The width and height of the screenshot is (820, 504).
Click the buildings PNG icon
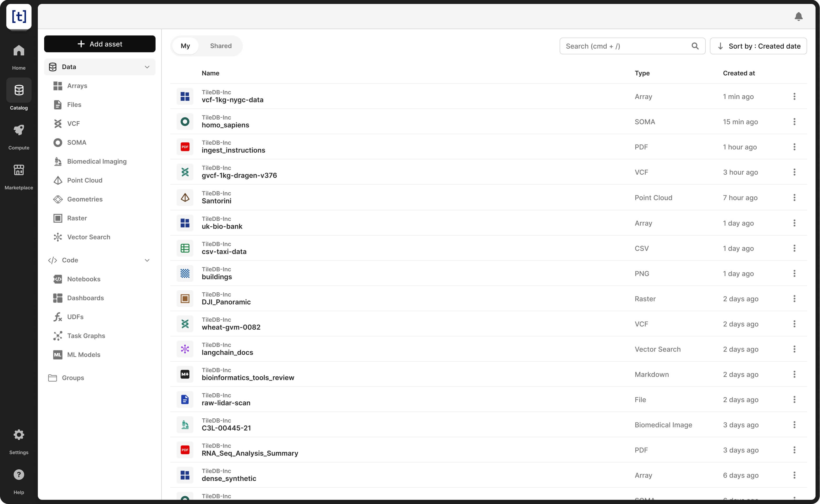(x=185, y=273)
